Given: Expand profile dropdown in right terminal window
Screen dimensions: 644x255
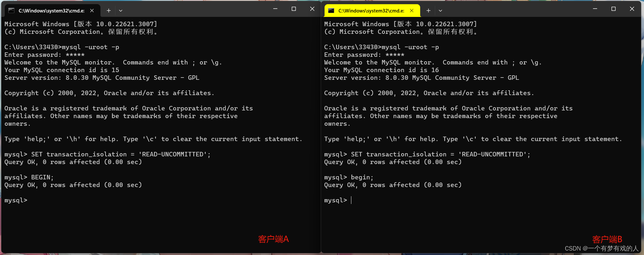Looking at the screenshot, I should (441, 11).
